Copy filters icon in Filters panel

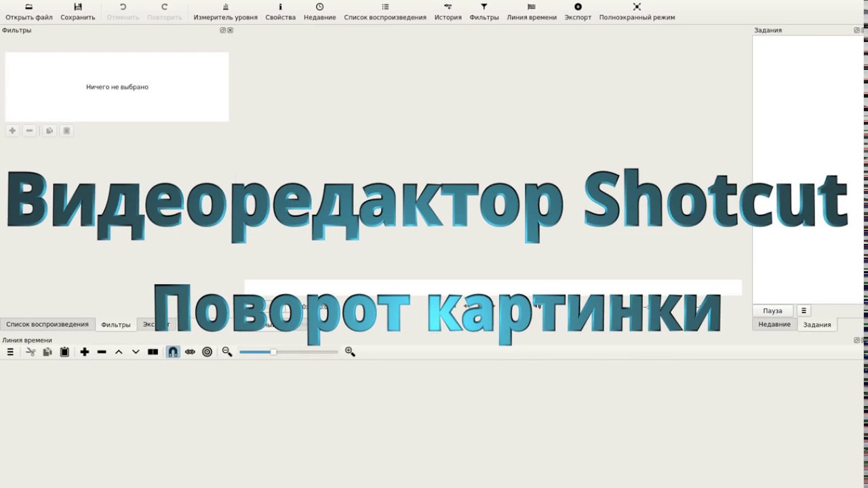click(x=50, y=131)
